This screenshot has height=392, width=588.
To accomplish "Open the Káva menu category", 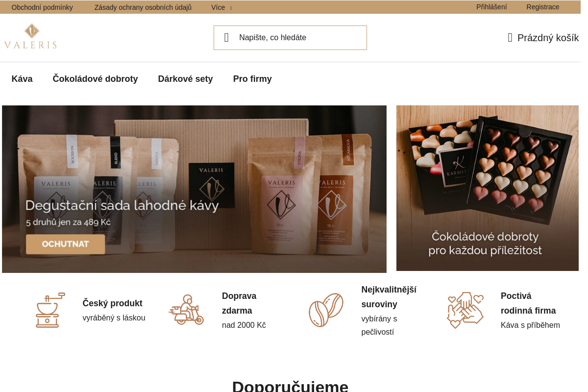I will point(22,79).
